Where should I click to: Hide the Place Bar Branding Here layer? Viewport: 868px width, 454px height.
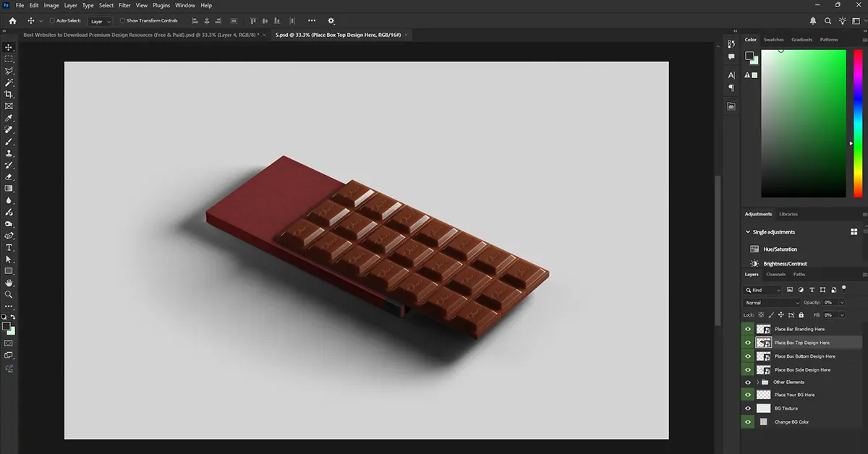[748, 329]
